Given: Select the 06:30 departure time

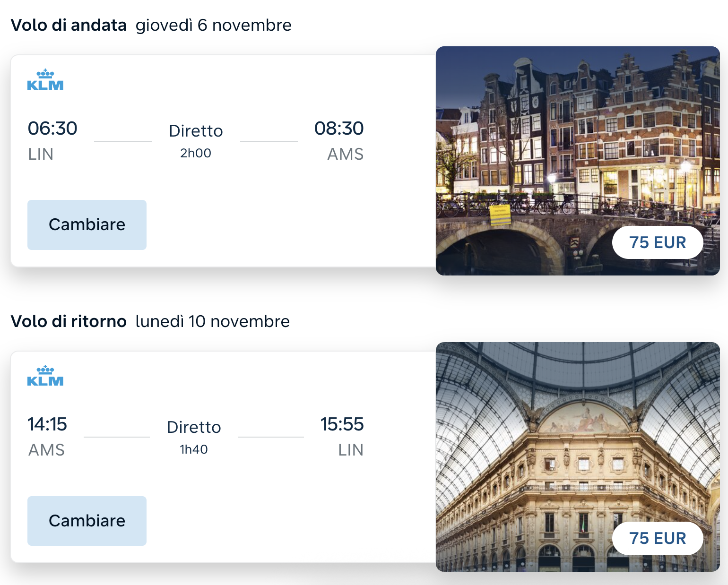Looking at the screenshot, I should point(52,129).
